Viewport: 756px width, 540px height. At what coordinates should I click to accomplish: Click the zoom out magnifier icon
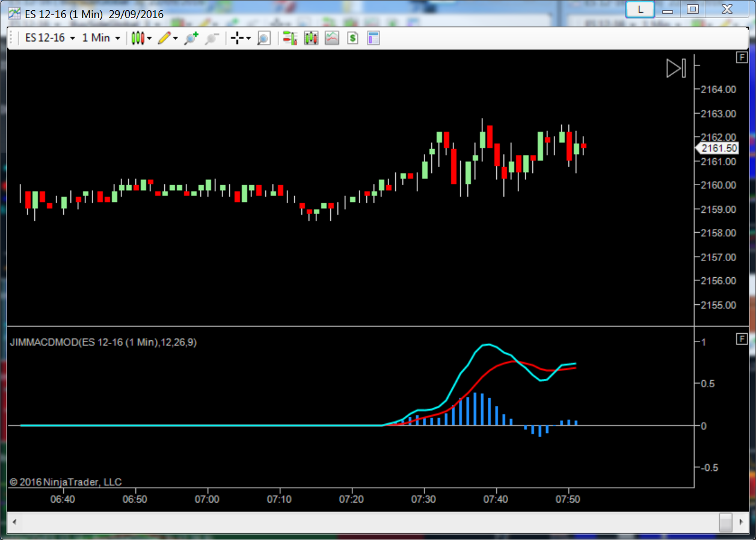[211, 38]
